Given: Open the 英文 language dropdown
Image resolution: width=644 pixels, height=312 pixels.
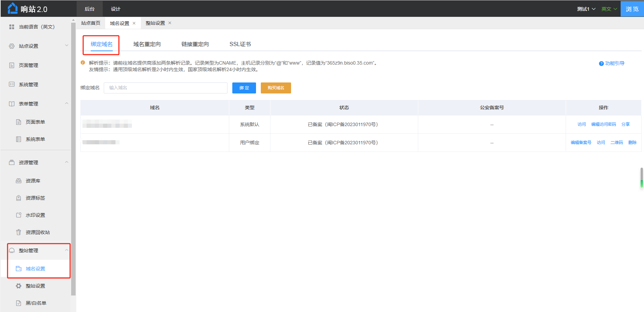Looking at the screenshot, I should pos(609,9).
